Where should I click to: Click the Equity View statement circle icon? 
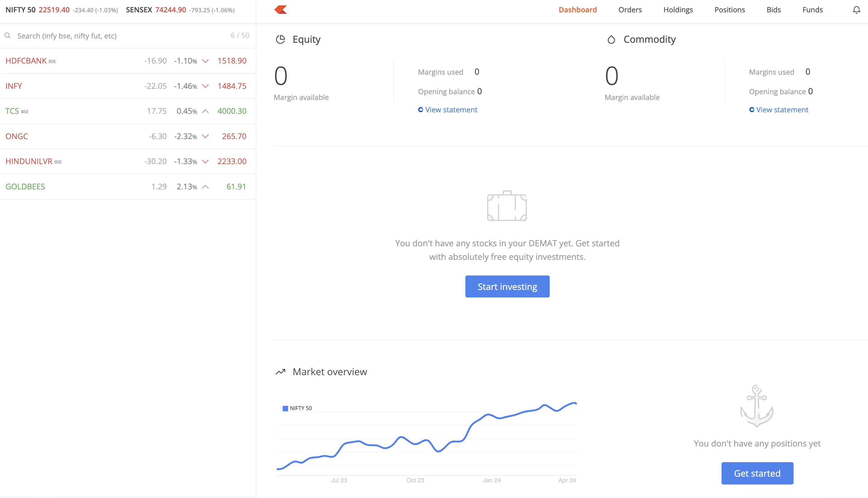(x=421, y=110)
